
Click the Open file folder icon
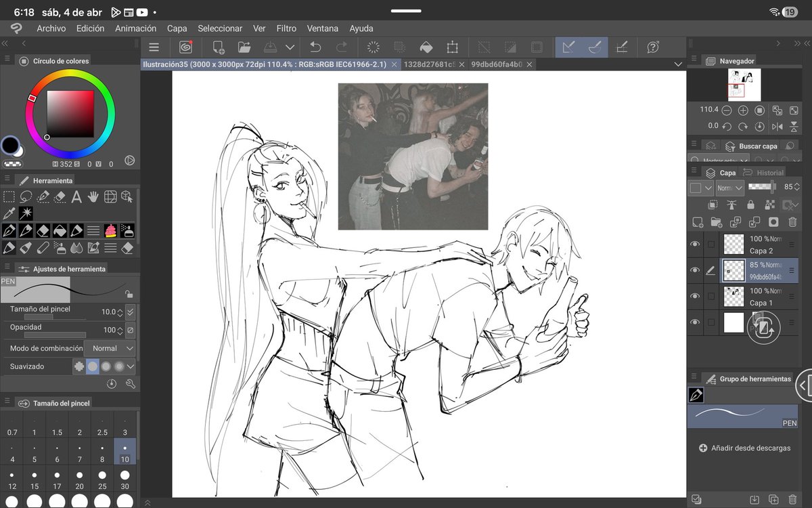pyautogui.click(x=244, y=47)
